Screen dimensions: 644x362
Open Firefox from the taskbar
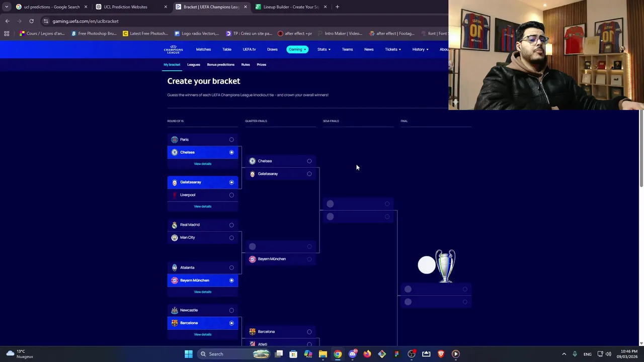367,354
